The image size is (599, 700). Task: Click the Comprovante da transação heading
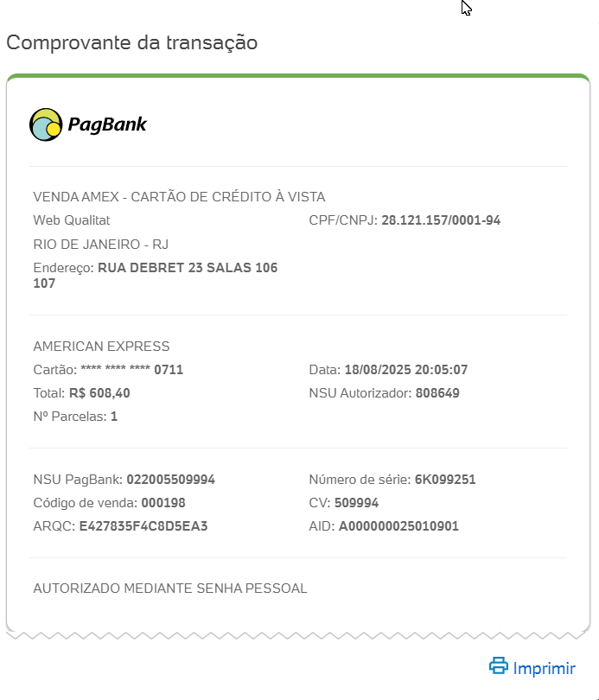coord(131,43)
